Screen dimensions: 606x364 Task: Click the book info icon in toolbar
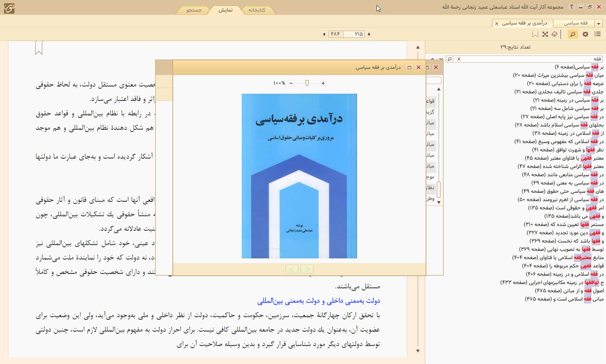(554, 34)
